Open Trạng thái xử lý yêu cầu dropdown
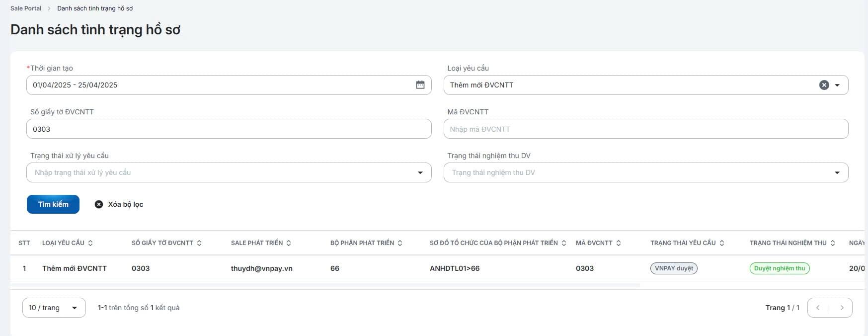868x336 pixels. click(420, 172)
